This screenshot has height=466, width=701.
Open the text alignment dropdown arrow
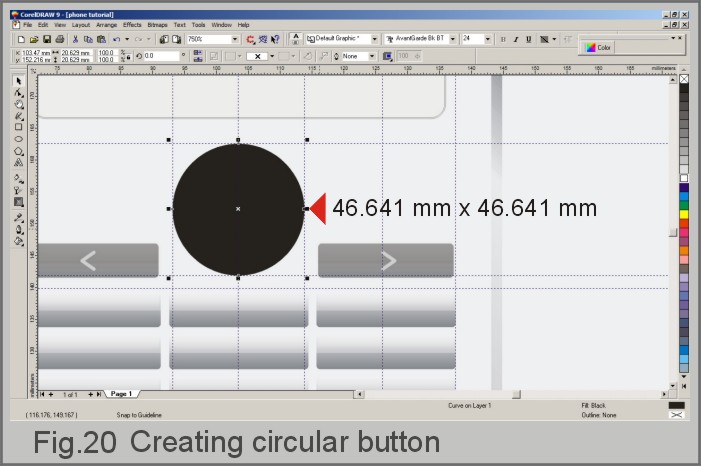[x=554, y=39]
